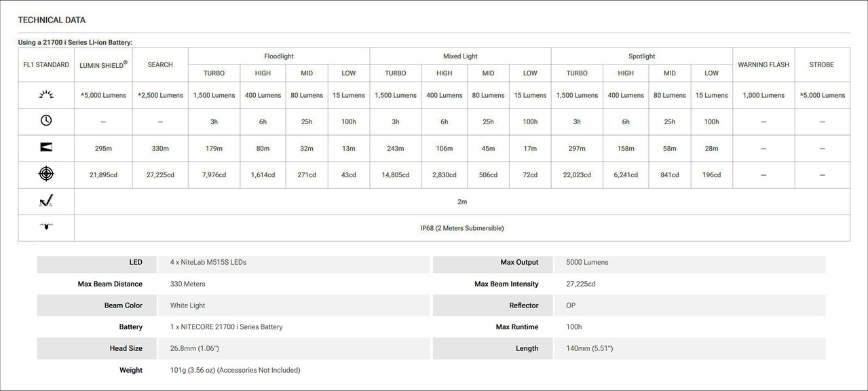This screenshot has height=391, width=868.
Task: Select the White Light value
Action: (x=187, y=305)
